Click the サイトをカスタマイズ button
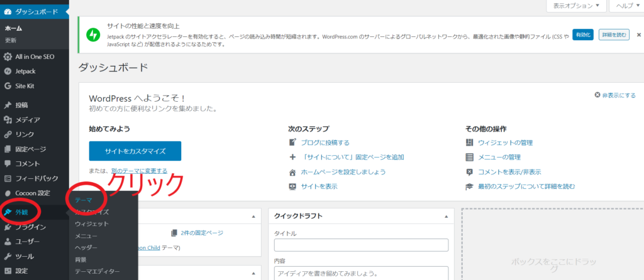Viewport: 644px width, 280px height. (x=135, y=151)
